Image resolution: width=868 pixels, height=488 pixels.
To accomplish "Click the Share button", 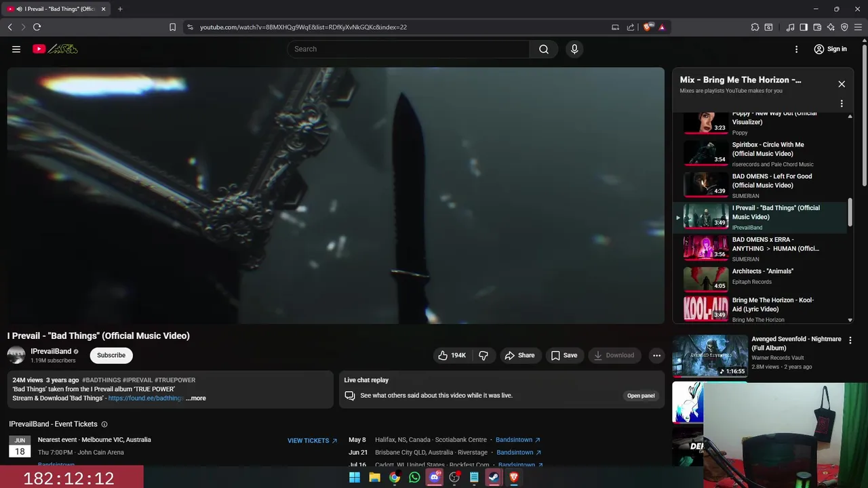I will 519,355.
